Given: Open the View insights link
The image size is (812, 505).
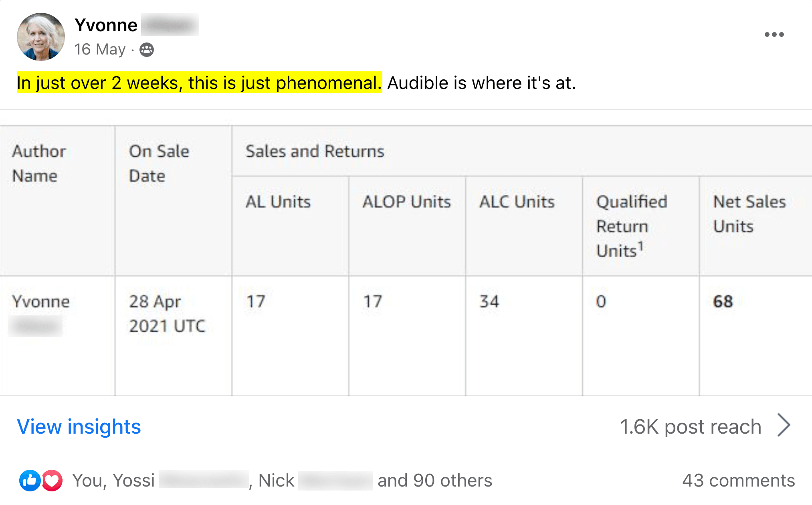Looking at the screenshot, I should (79, 426).
